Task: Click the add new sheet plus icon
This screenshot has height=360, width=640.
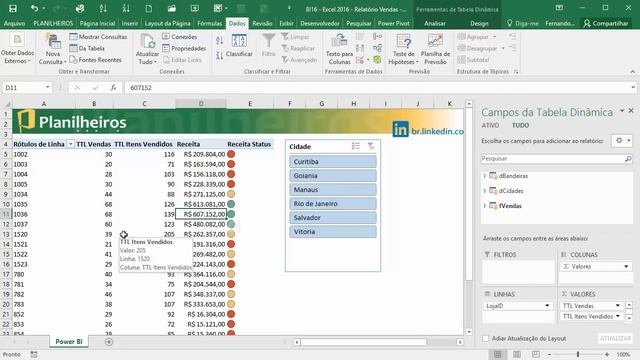Action: (109, 342)
